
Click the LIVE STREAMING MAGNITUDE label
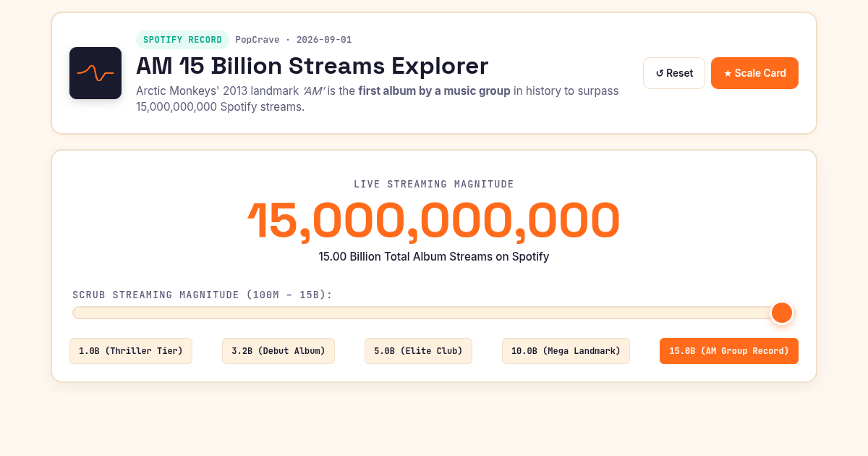click(x=434, y=185)
